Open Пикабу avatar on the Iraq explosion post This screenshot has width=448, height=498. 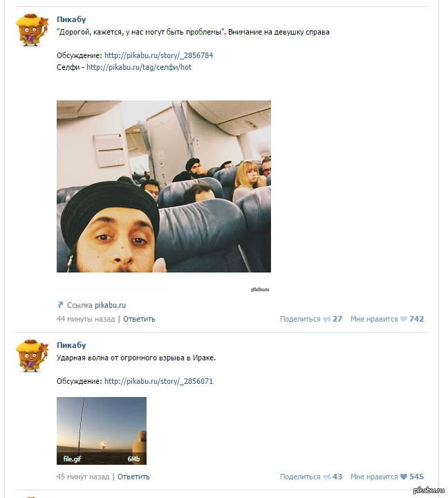[33, 357]
